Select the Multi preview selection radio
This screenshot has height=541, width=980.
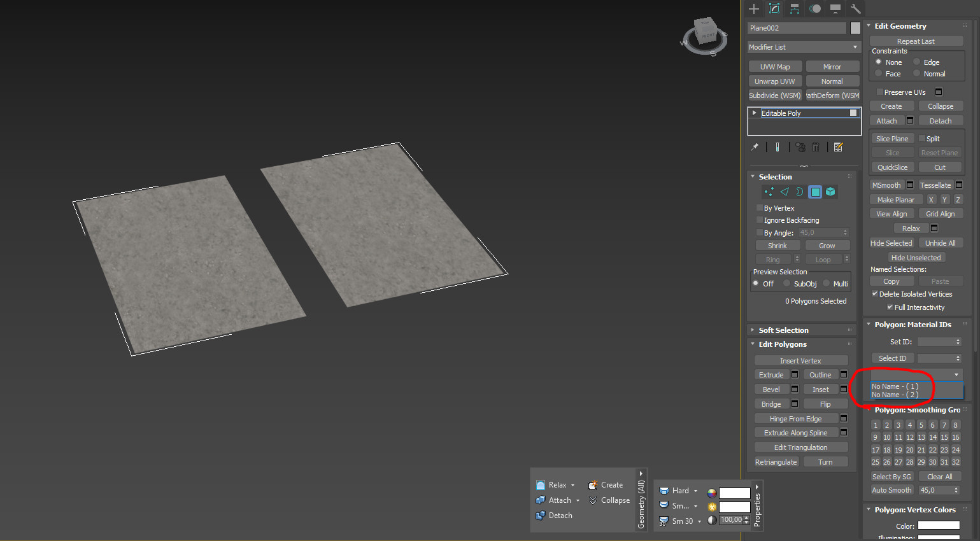(x=827, y=284)
